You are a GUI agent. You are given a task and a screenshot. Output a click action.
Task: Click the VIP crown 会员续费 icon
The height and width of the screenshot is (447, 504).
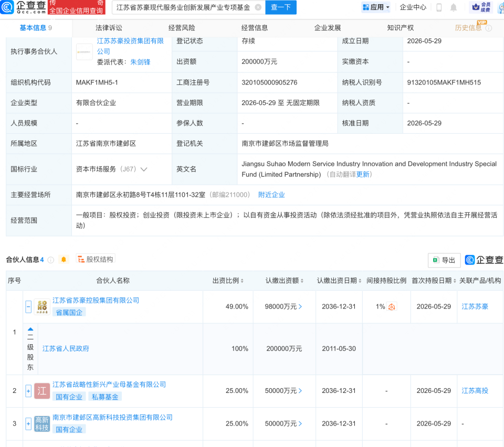pyautogui.click(x=481, y=7)
